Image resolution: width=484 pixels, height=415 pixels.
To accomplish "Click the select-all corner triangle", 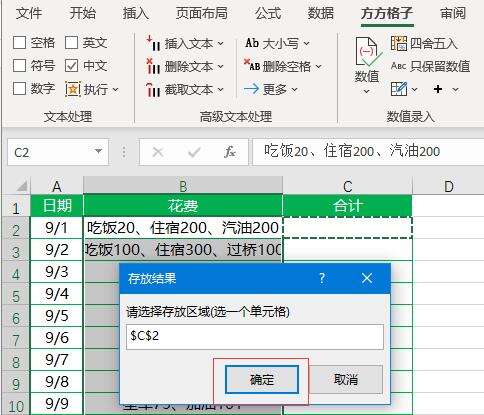I will tap(21, 186).
